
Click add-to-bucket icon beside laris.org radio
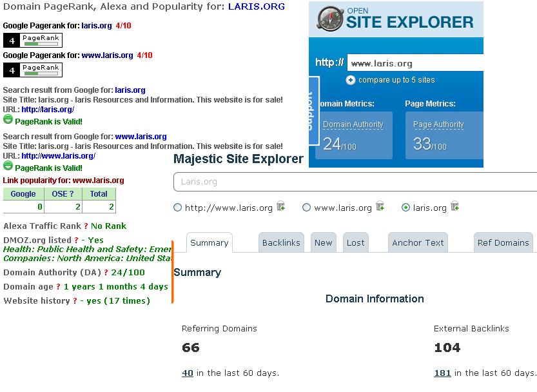[455, 206]
